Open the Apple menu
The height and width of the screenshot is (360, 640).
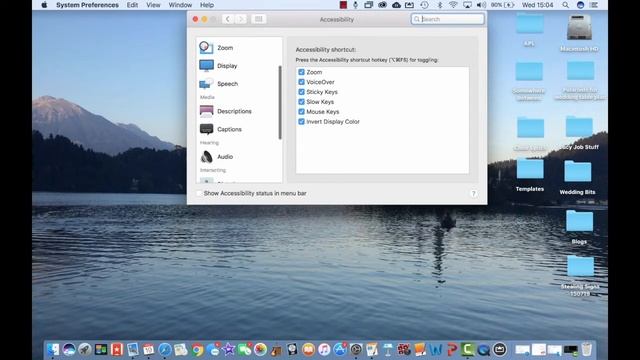coord(44,5)
